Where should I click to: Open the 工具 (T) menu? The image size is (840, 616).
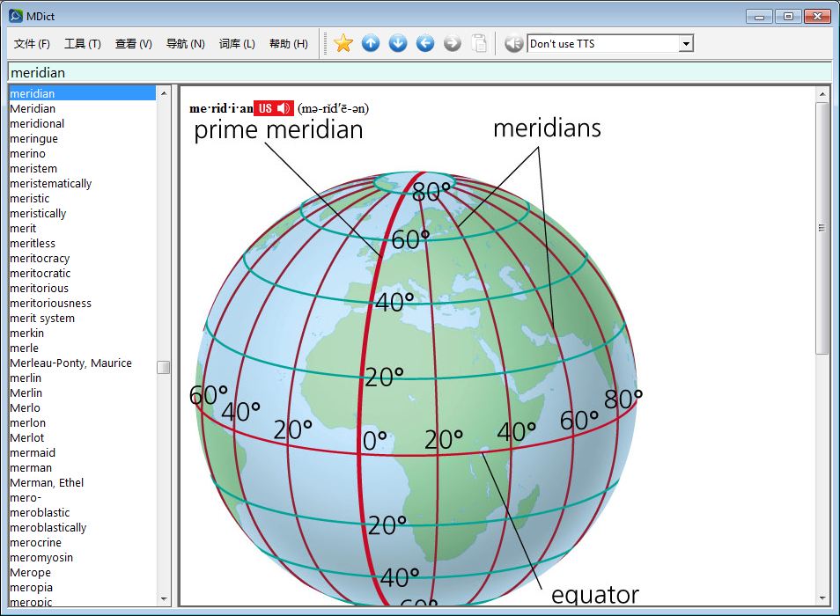click(x=83, y=44)
